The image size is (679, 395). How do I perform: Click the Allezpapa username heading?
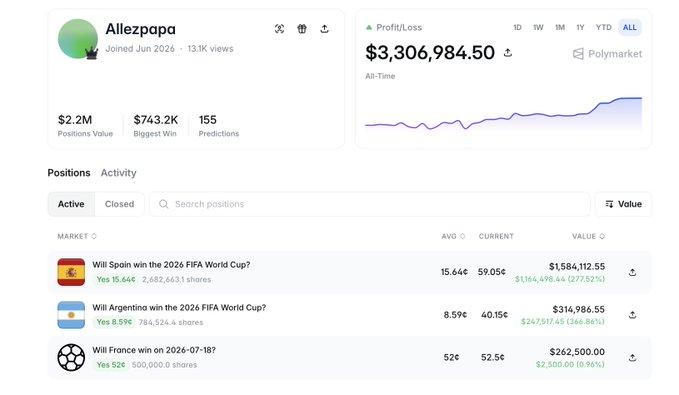(x=141, y=29)
